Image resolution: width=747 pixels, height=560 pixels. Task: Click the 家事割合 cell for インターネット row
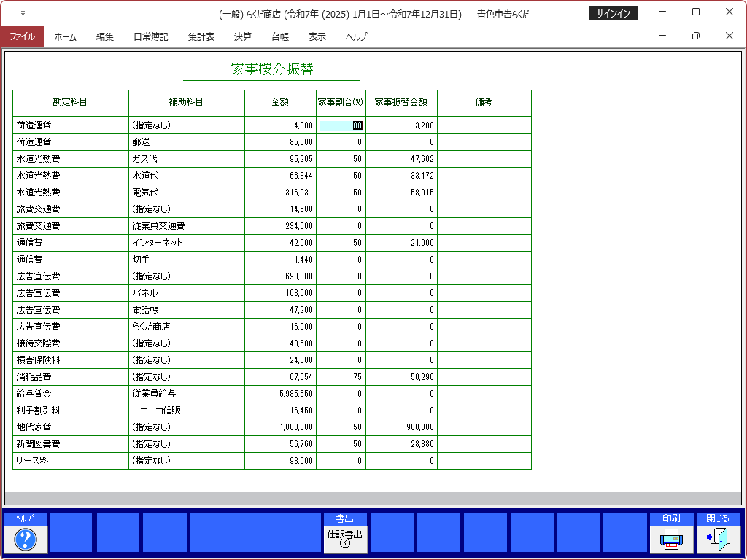[x=341, y=243]
